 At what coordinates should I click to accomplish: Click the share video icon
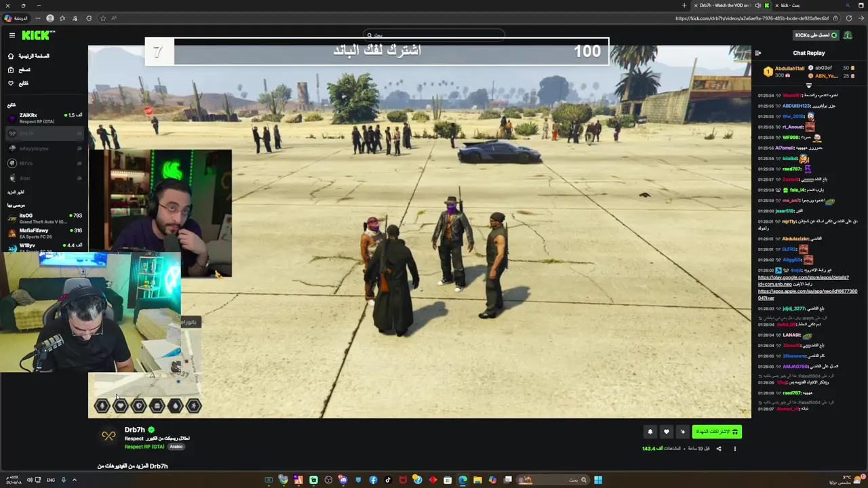719,449
